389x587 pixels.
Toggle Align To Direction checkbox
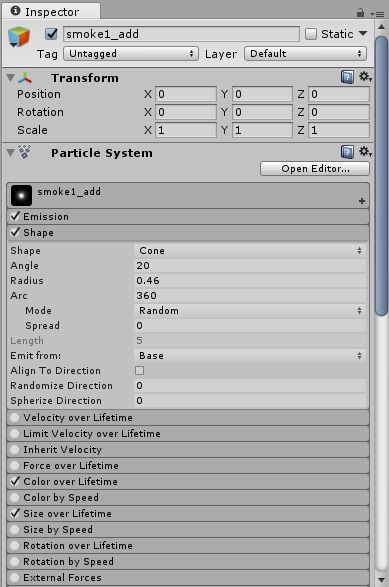click(x=139, y=370)
